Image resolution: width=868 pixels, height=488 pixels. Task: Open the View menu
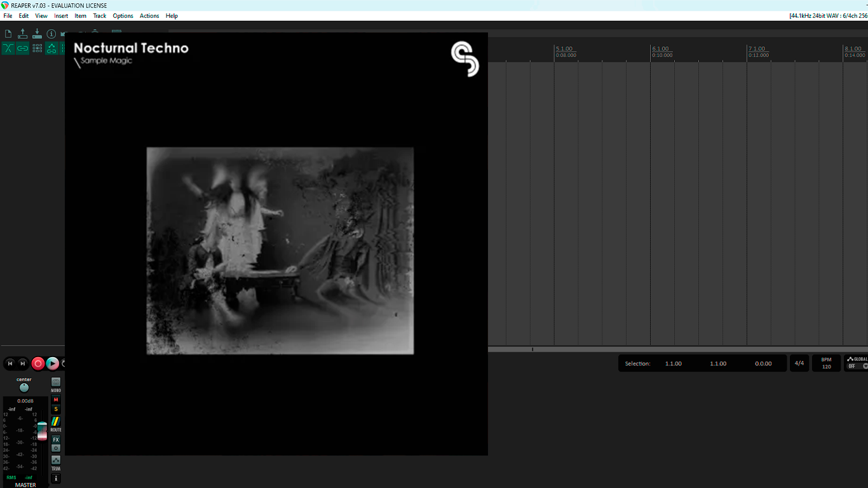(x=41, y=16)
